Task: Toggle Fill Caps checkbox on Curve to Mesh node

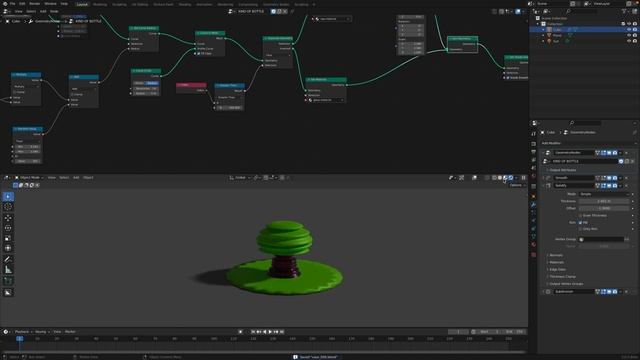Action: point(199,53)
